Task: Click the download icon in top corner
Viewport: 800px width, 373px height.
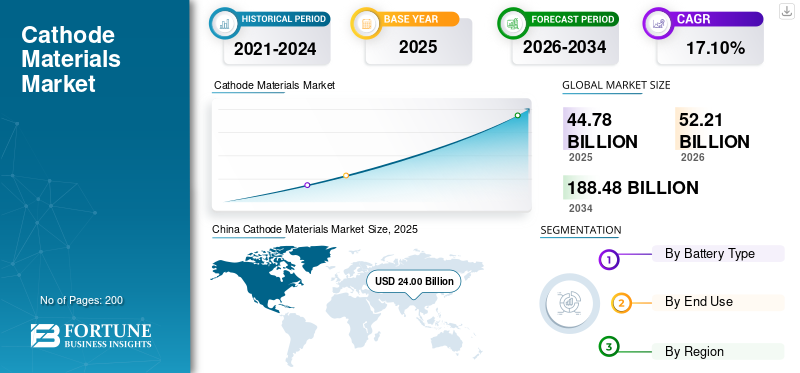Action: [x=786, y=11]
